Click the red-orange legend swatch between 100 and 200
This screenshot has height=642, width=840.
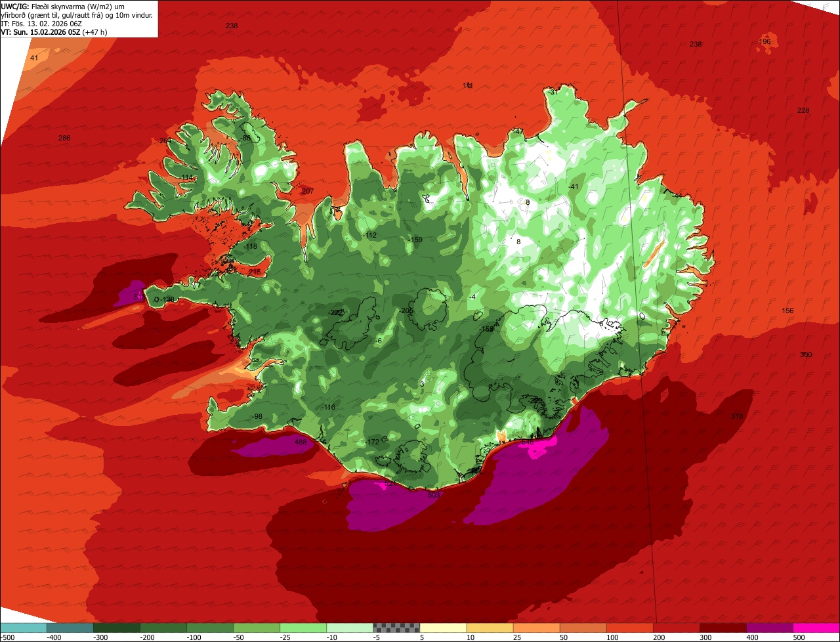(629, 628)
